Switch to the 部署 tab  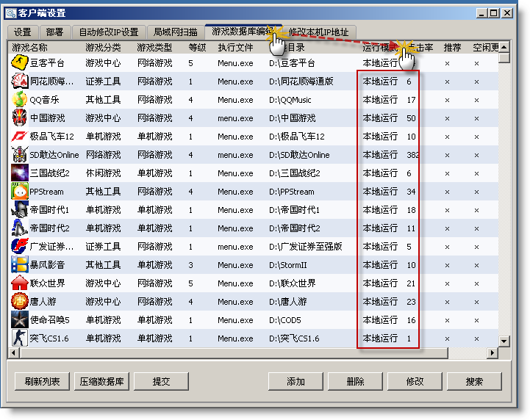(54, 32)
